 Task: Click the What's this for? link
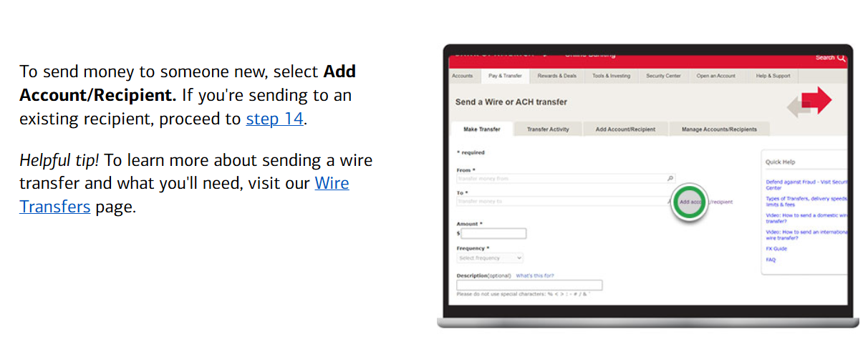pyautogui.click(x=534, y=275)
